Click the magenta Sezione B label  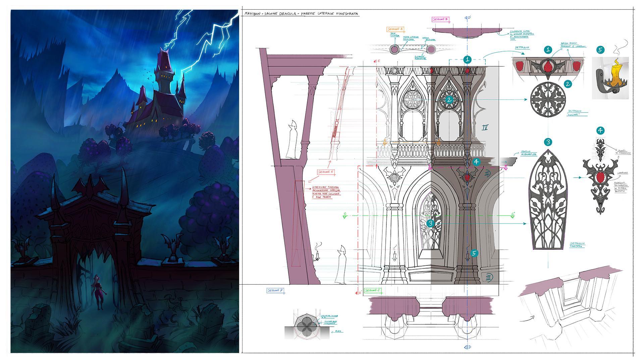[x=440, y=19]
